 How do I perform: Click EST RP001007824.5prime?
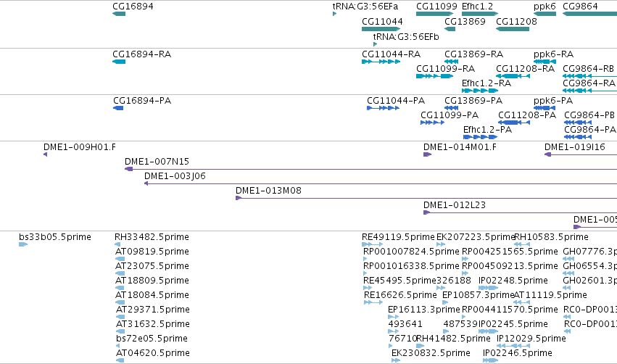(411, 252)
